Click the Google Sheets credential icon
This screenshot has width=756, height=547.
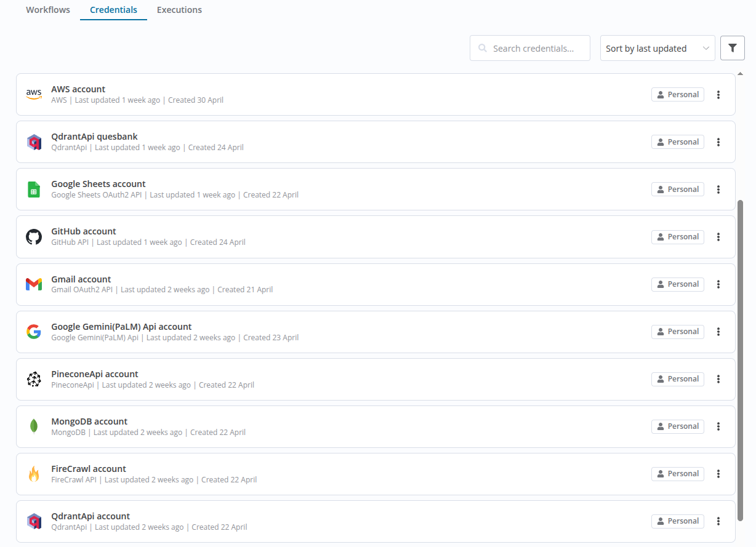[x=34, y=189]
